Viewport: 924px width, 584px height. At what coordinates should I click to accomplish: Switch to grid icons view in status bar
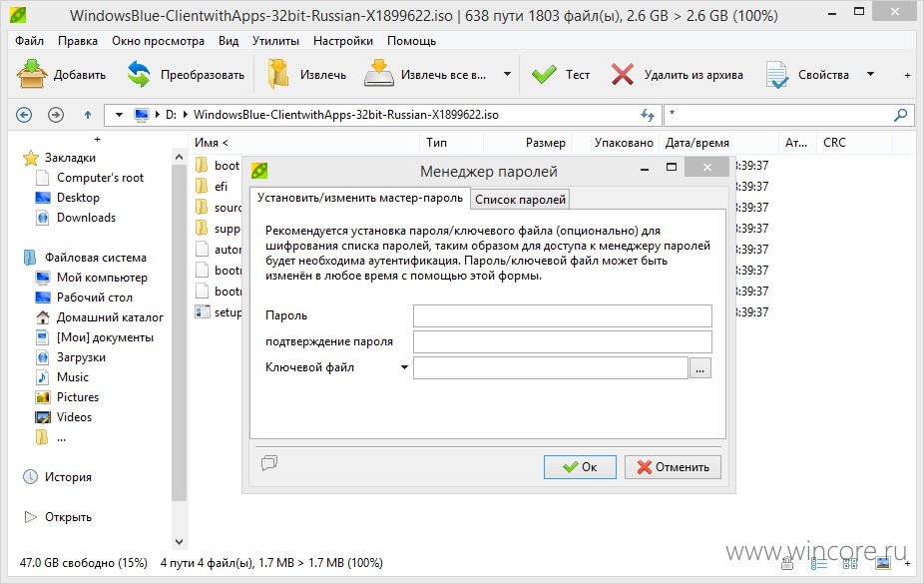pos(850,564)
